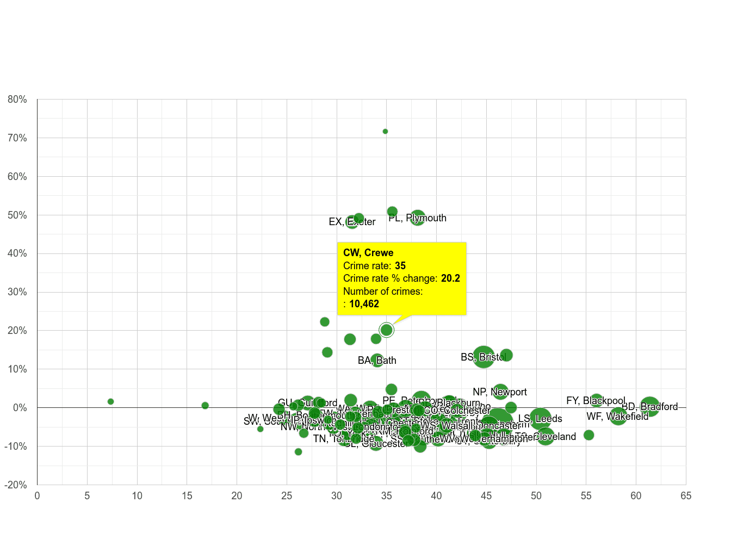This screenshot has height=533, width=756.
Task: Click the highlighted CW, Crewe bubble
Action: 387,330
